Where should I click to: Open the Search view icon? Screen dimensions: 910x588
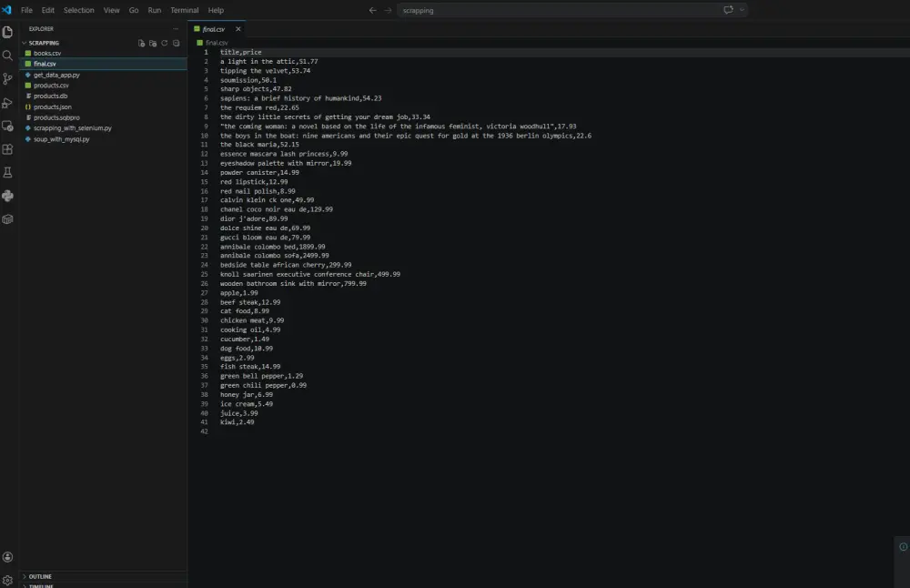point(7,56)
